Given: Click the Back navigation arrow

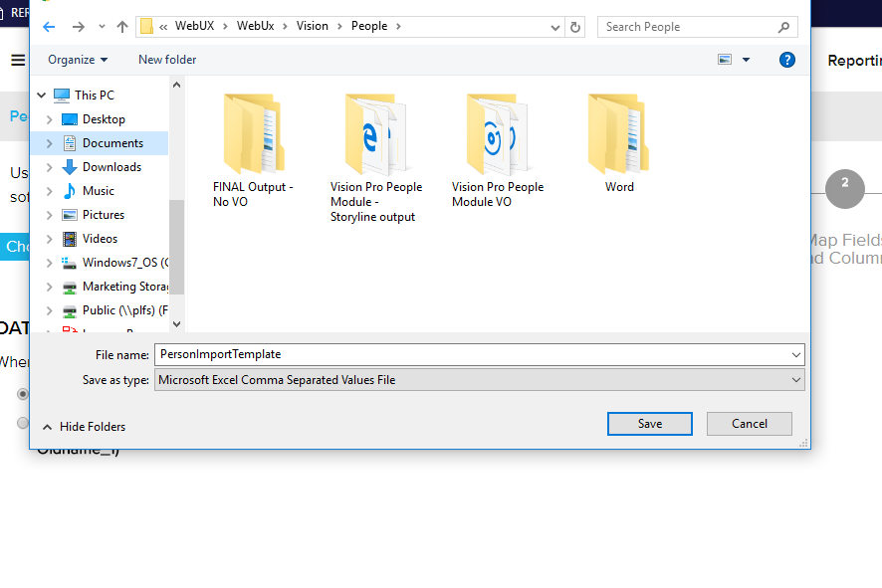Looking at the screenshot, I should click(x=49, y=27).
